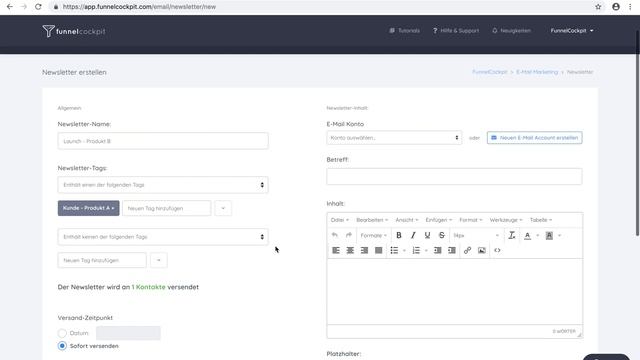The width and height of the screenshot is (640, 360).
Task: Insert a numbered list
Action: point(416,250)
